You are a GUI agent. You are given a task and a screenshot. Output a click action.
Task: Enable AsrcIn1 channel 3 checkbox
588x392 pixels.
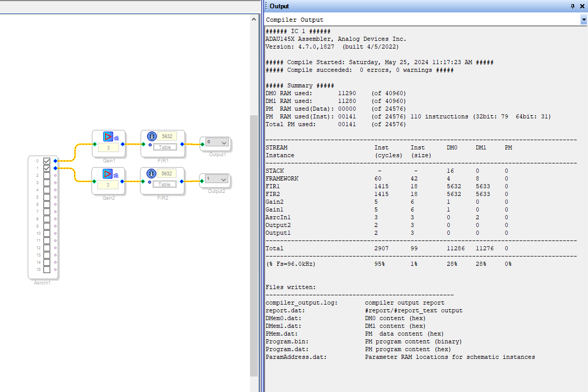click(x=47, y=183)
